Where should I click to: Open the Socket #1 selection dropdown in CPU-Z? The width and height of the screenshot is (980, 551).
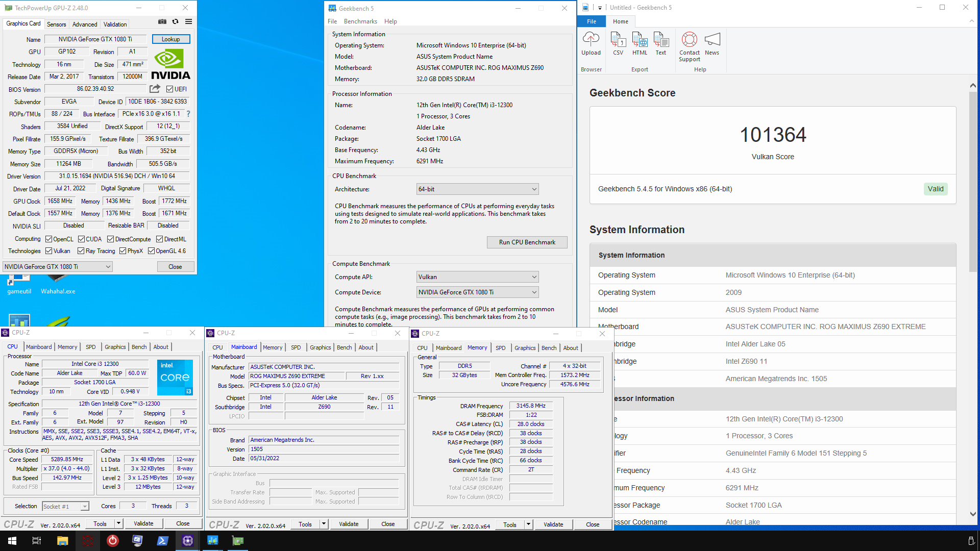point(65,506)
